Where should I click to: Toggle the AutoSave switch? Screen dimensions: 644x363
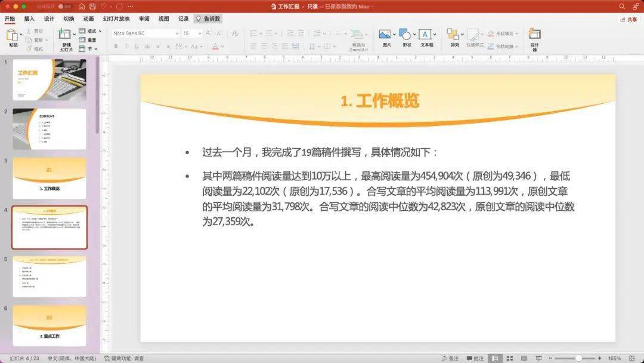(x=65, y=7)
